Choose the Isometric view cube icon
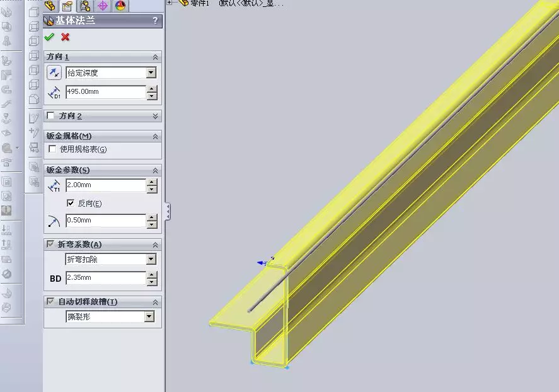 (34, 98)
